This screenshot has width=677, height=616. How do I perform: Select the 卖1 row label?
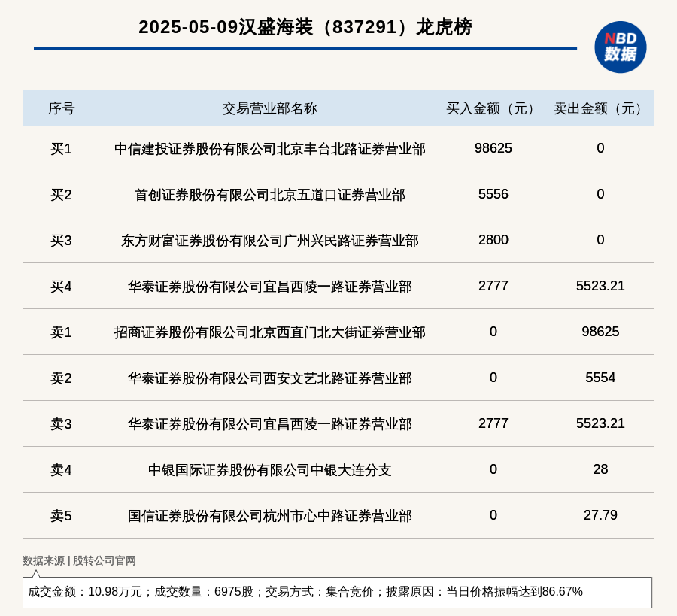pos(62,332)
